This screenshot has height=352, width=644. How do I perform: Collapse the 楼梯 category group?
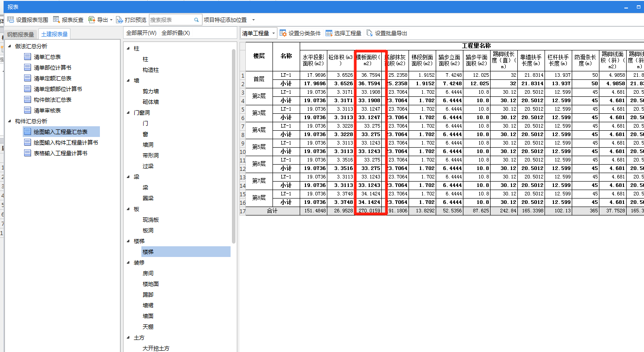click(x=128, y=241)
